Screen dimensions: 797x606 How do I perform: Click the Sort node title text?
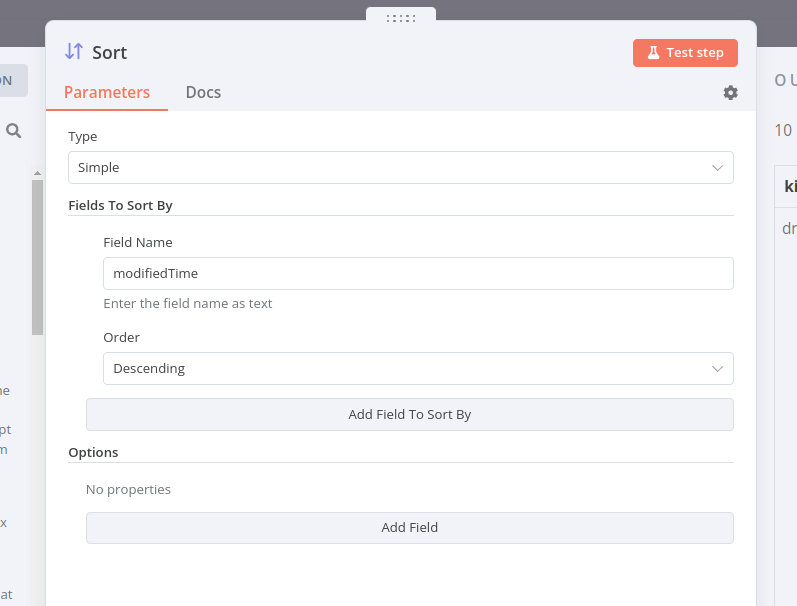click(x=110, y=53)
